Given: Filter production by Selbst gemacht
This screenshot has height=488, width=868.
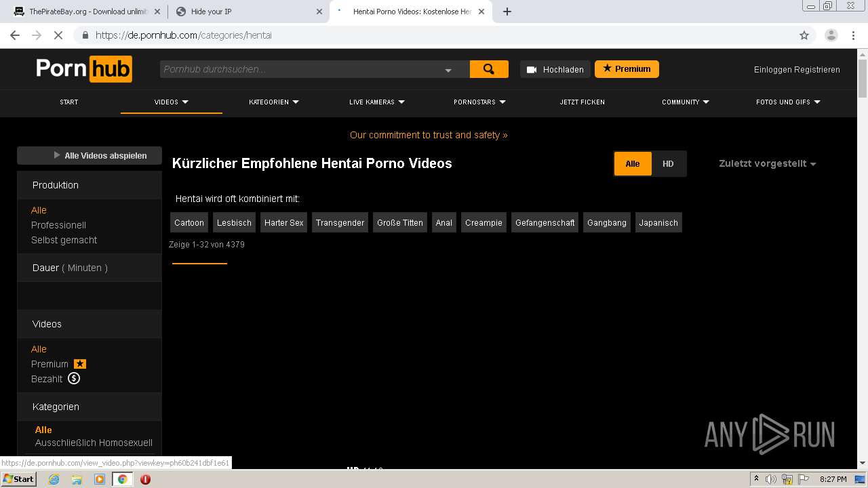Looking at the screenshot, I should (x=64, y=240).
